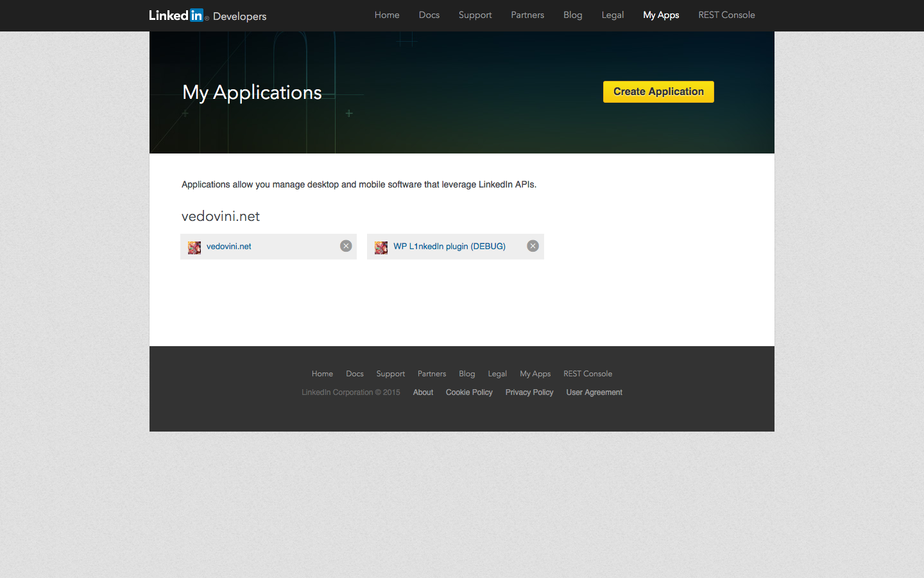The height and width of the screenshot is (578, 924).
Task: Open the Privacy Policy footer link
Action: click(529, 392)
